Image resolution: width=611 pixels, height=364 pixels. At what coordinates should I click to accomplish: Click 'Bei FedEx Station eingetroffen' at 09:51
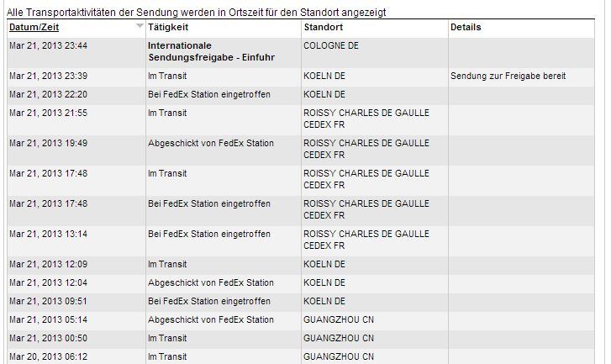pyautogui.click(x=208, y=301)
